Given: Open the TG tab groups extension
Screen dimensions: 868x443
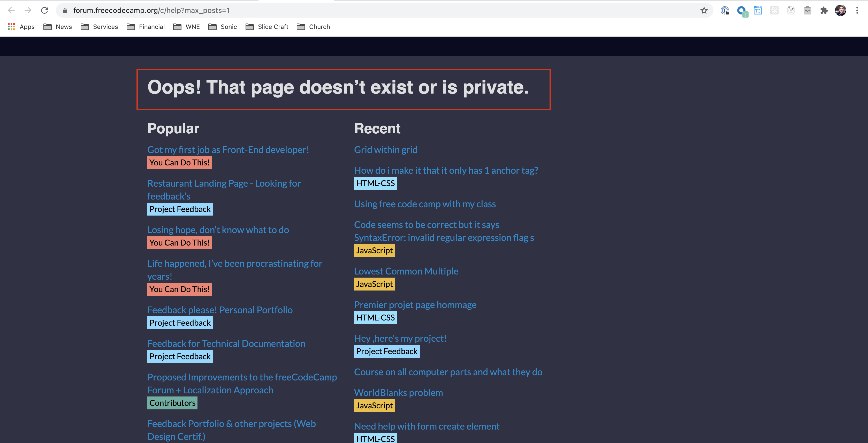Looking at the screenshot, I should pyautogui.click(x=757, y=10).
